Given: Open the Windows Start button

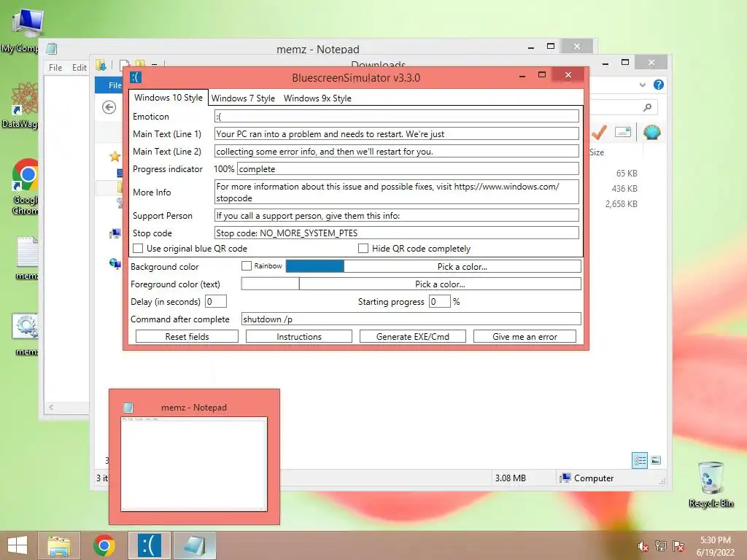Looking at the screenshot, I should coord(18,545).
